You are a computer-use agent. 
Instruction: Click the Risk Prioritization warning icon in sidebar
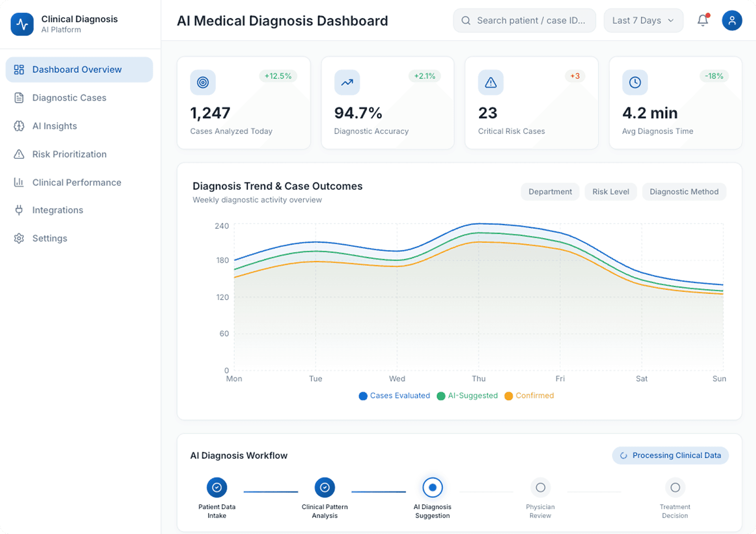coord(19,154)
